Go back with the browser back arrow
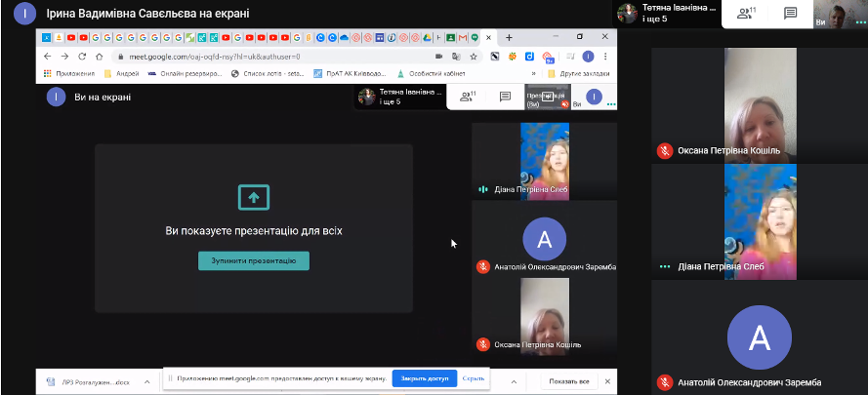868x395 pixels. 47,57
